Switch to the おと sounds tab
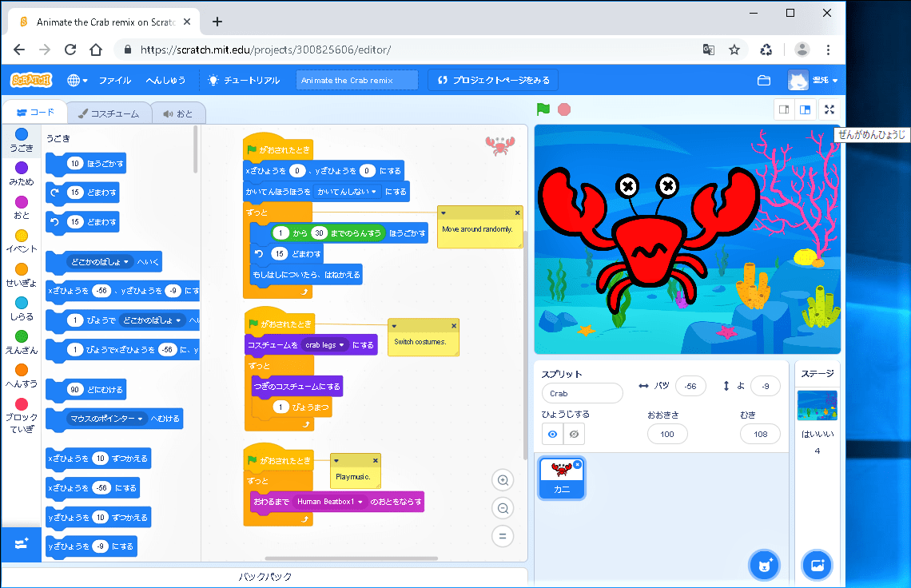 click(178, 113)
